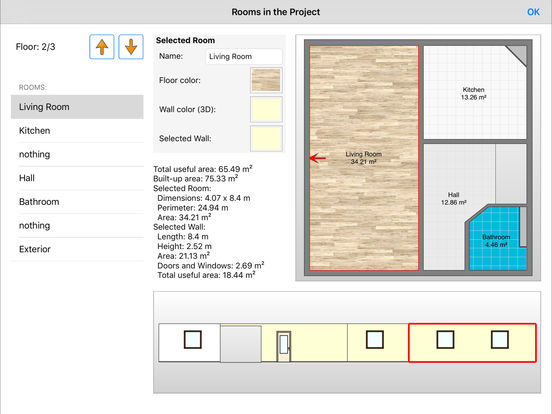Select the door in the wall elevation view
The height and width of the screenshot is (414, 552).
[284, 346]
